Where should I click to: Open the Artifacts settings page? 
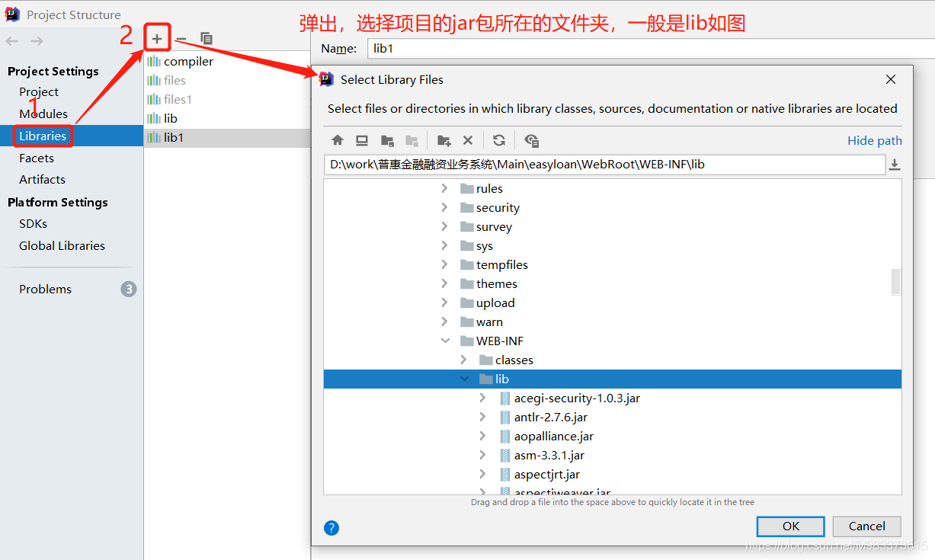tap(42, 179)
